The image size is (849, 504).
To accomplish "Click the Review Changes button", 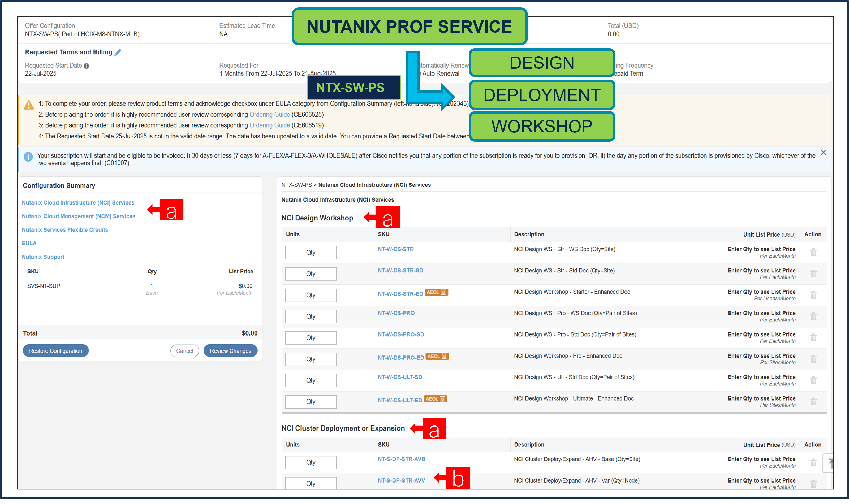I will pyautogui.click(x=230, y=350).
